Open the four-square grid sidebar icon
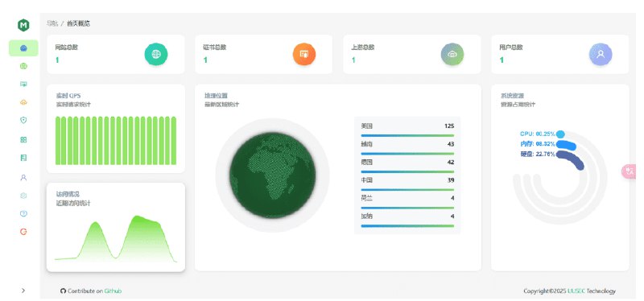The image size is (644, 301). click(x=23, y=139)
